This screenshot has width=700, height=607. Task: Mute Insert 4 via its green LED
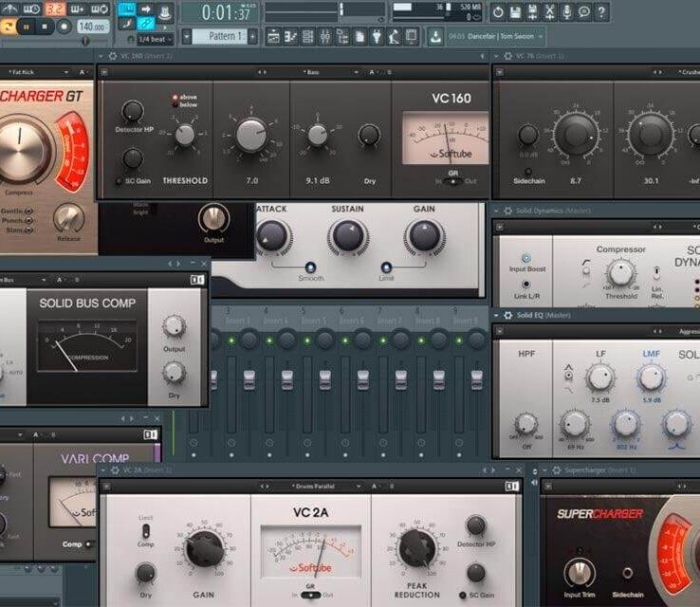(269, 340)
